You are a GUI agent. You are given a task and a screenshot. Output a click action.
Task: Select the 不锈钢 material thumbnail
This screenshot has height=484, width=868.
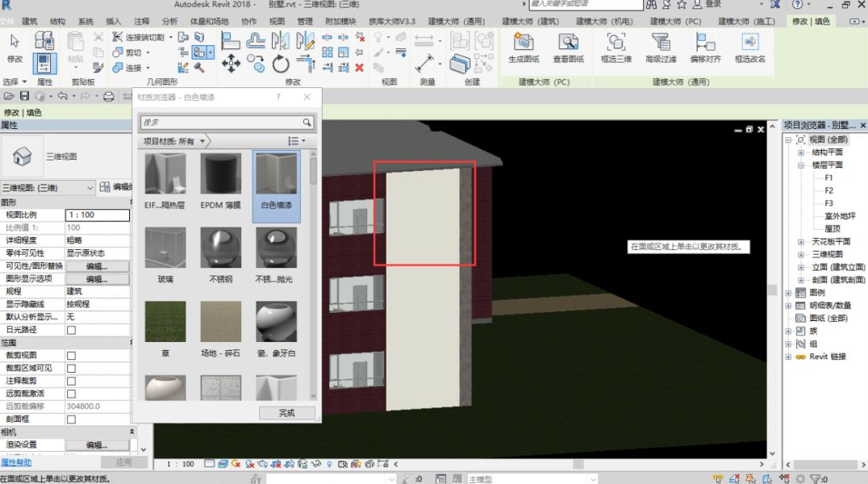[x=220, y=247]
